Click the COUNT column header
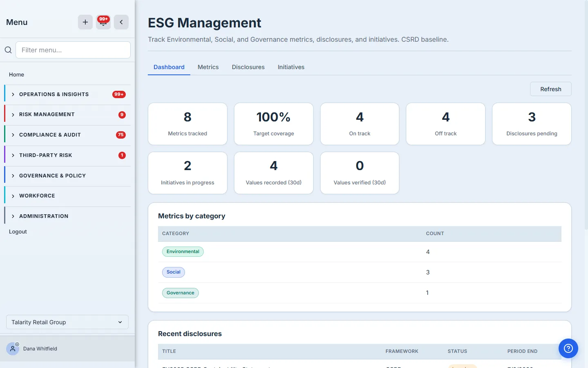This screenshot has width=588, height=368. point(435,233)
